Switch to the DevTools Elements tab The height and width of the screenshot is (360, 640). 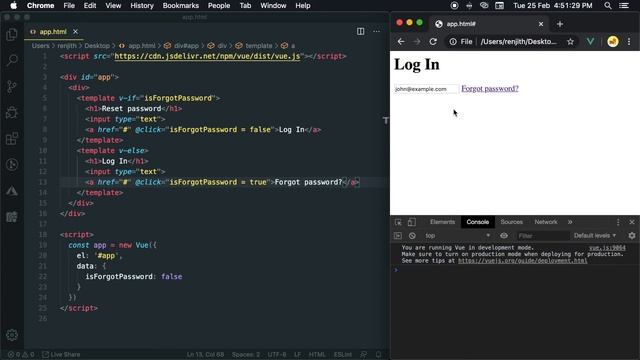point(442,222)
